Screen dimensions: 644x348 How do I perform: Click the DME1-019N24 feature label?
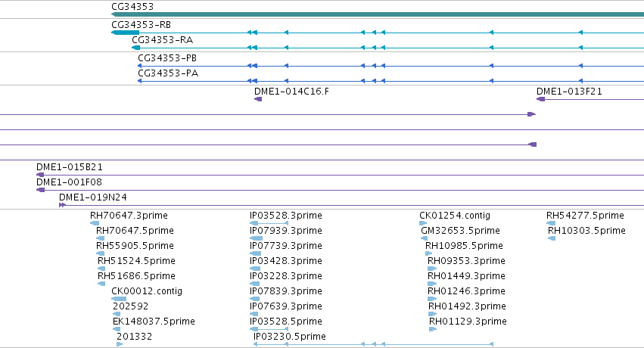click(x=93, y=197)
